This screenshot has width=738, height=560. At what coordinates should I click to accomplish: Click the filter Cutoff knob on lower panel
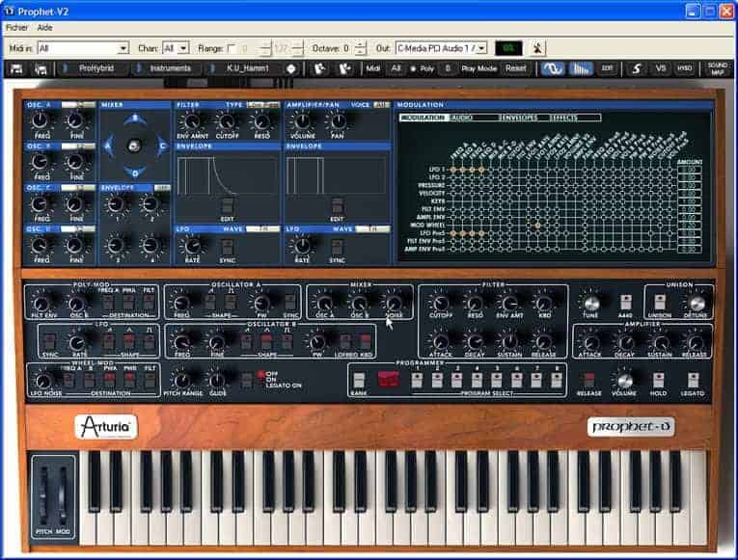click(x=439, y=303)
